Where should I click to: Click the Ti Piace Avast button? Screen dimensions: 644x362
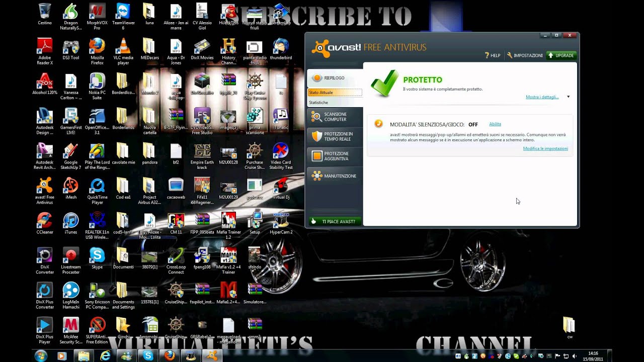(x=335, y=221)
